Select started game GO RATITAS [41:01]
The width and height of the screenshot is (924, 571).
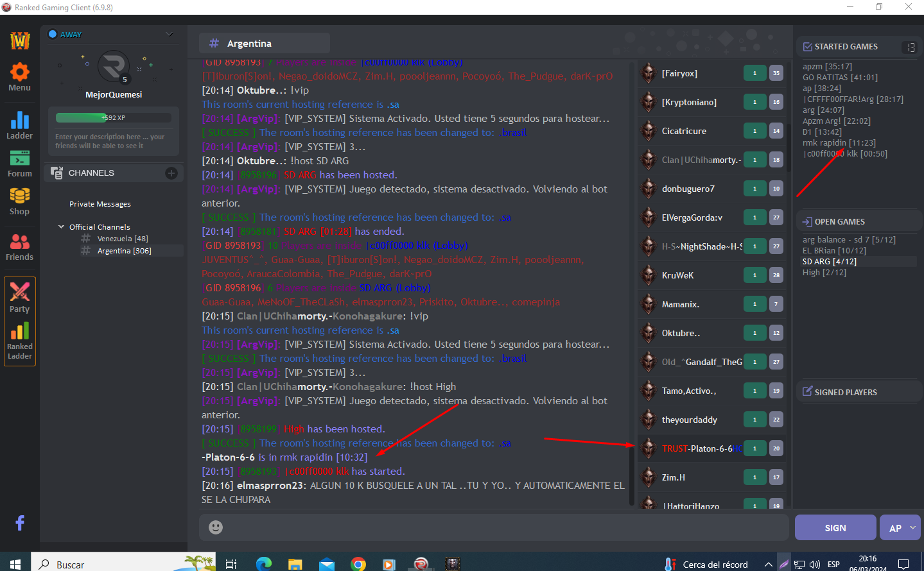coord(840,78)
